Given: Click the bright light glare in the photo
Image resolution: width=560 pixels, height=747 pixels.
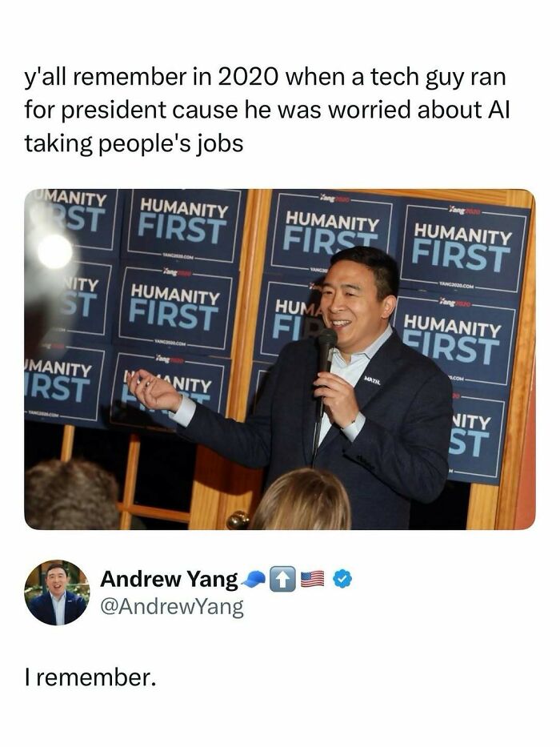Looking at the screenshot, I should point(54,251).
